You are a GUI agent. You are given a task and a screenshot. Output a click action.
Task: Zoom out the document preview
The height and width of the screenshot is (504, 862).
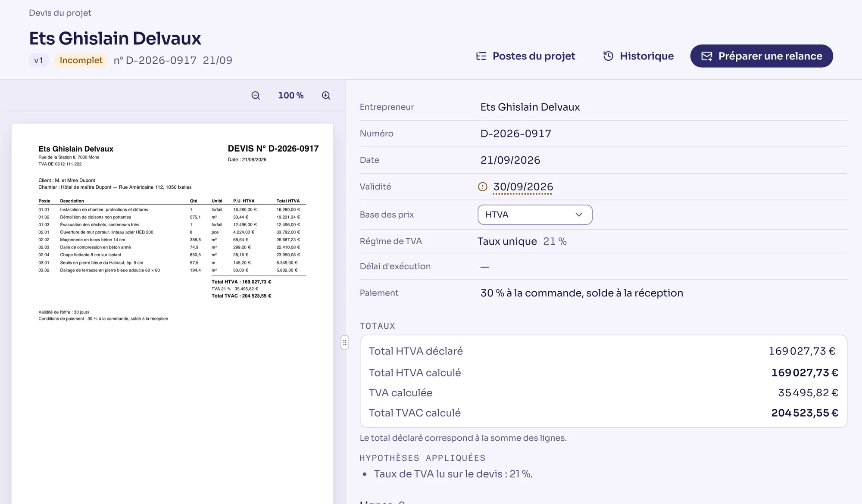click(x=256, y=96)
